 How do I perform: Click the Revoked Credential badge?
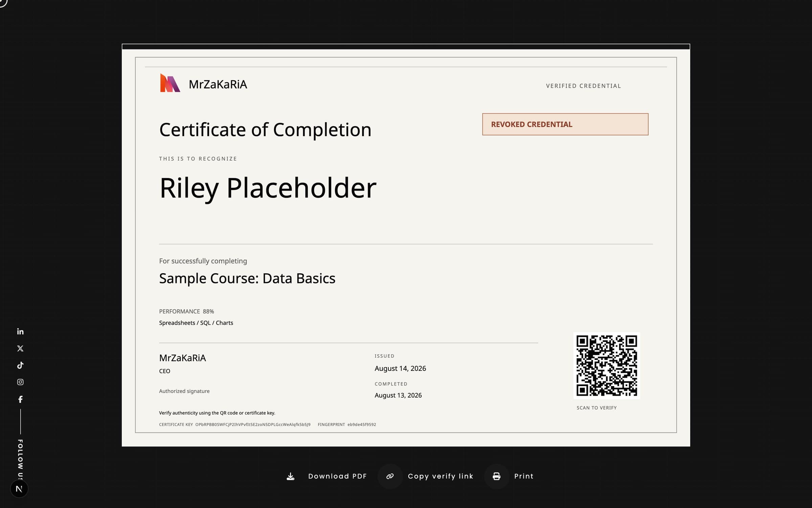click(565, 124)
